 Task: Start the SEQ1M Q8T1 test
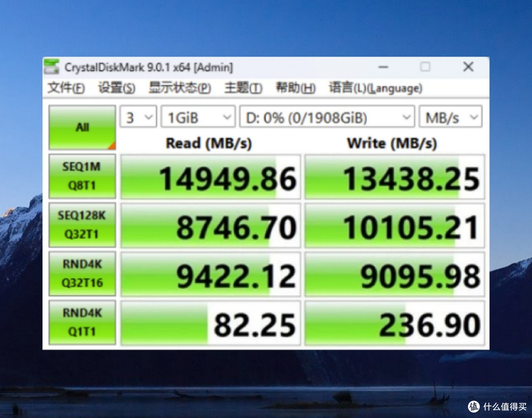(82, 176)
